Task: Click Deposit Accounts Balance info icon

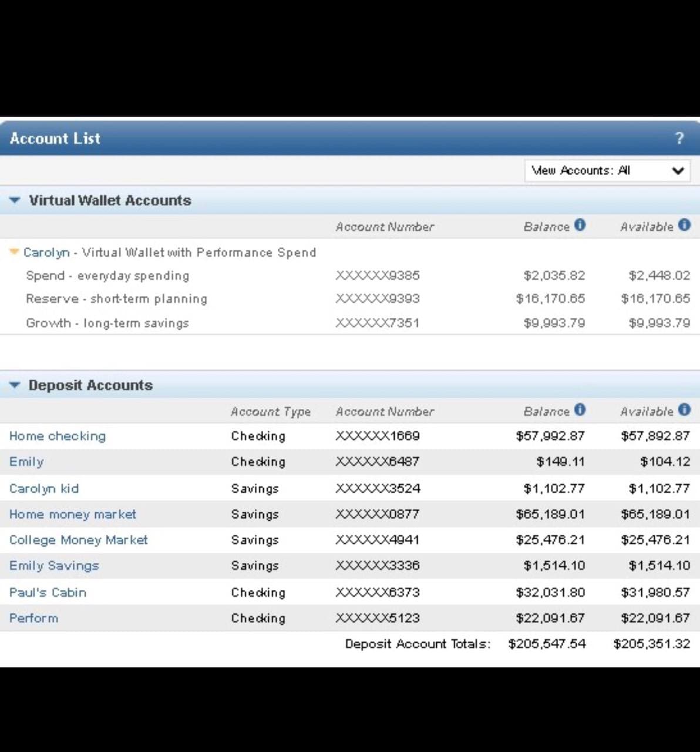Action: (x=580, y=410)
